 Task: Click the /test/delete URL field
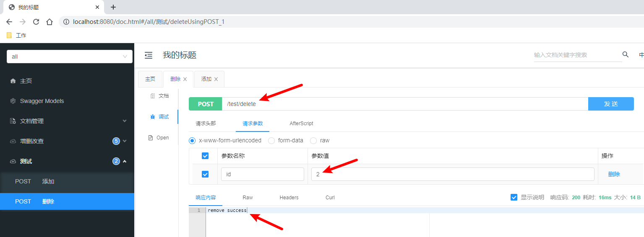(405, 104)
